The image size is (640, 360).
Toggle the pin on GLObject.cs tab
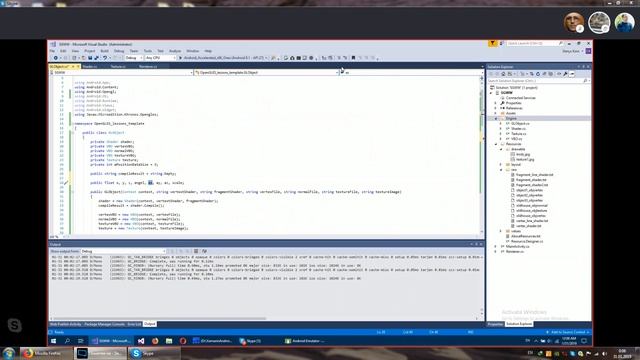(73, 67)
